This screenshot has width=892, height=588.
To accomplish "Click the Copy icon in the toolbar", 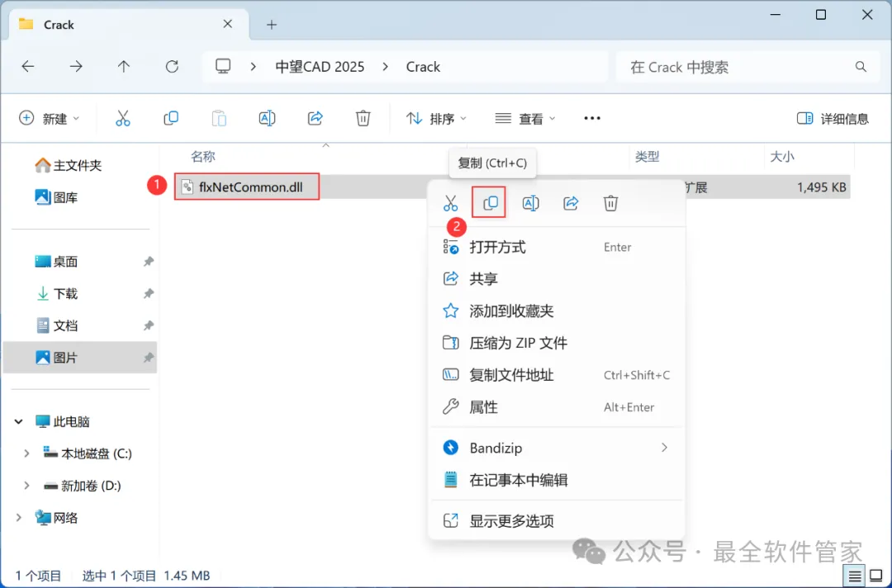I will tap(171, 118).
